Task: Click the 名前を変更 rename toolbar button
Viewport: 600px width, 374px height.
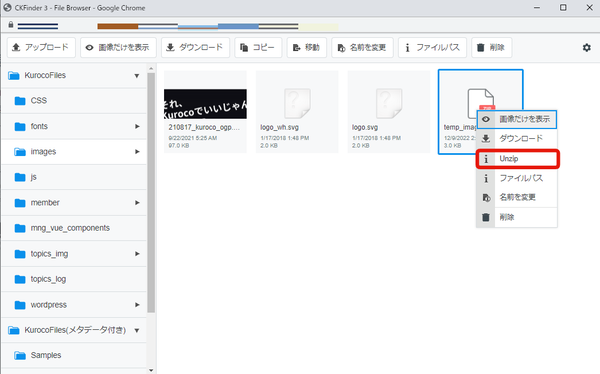Action: (362, 47)
